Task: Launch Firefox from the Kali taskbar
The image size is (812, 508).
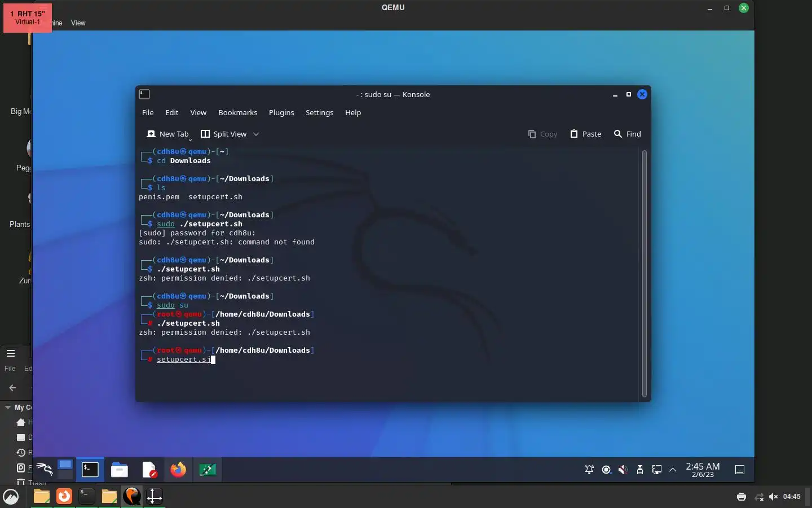Action: point(178,470)
